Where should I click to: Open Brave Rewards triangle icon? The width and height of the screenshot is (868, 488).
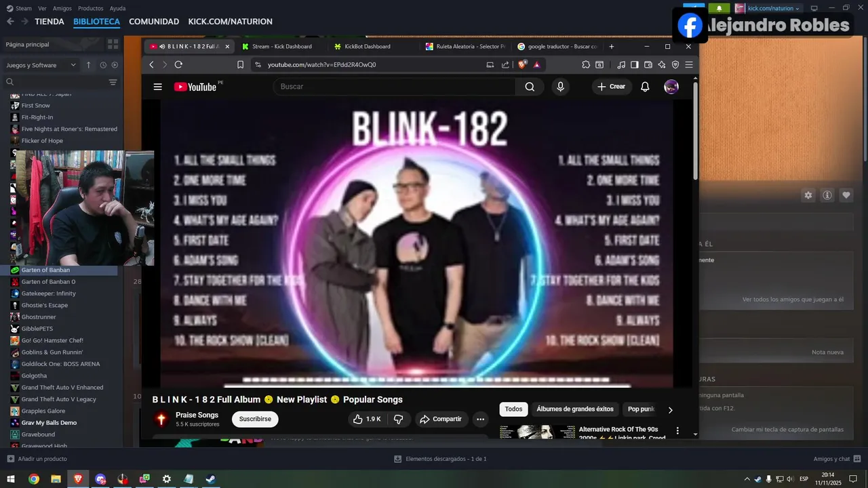pos(536,64)
